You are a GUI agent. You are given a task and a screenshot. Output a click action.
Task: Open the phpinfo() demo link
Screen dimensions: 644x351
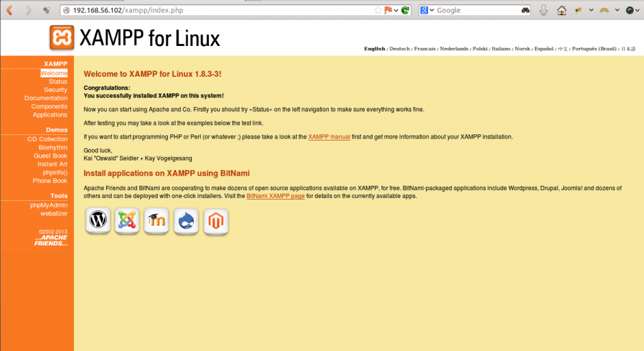(55, 173)
